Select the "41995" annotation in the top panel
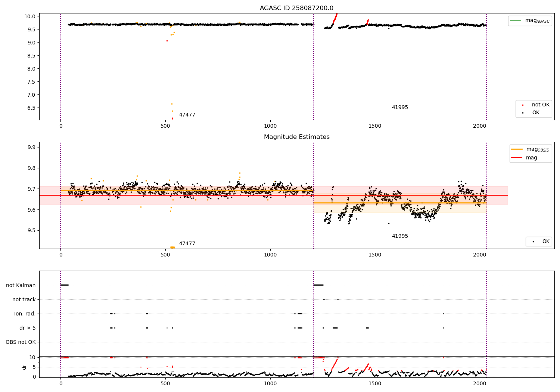Screen dimensions: 560x392 [x=400, y=108]
